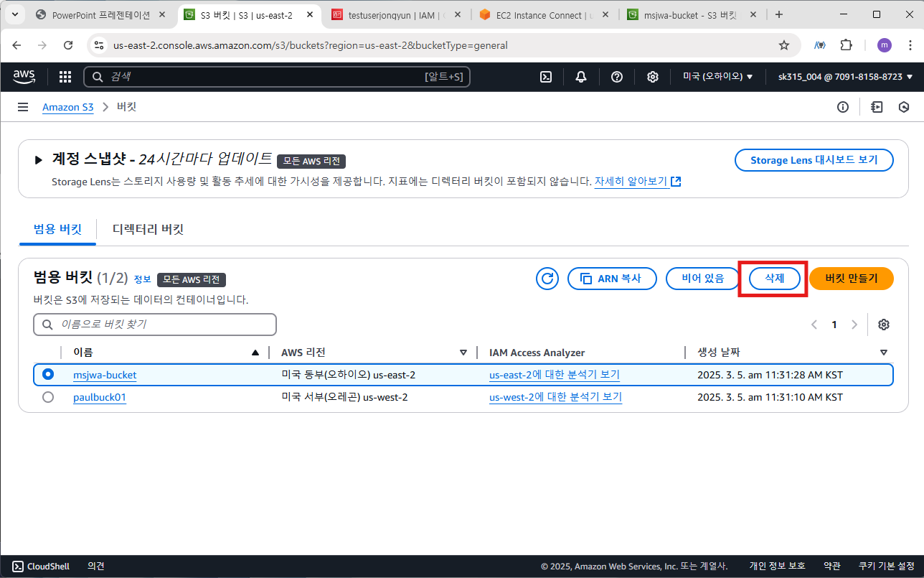The image size is (924, 578).
Task: Open the account menu sk315_004
Action: [x=845, y=77]
